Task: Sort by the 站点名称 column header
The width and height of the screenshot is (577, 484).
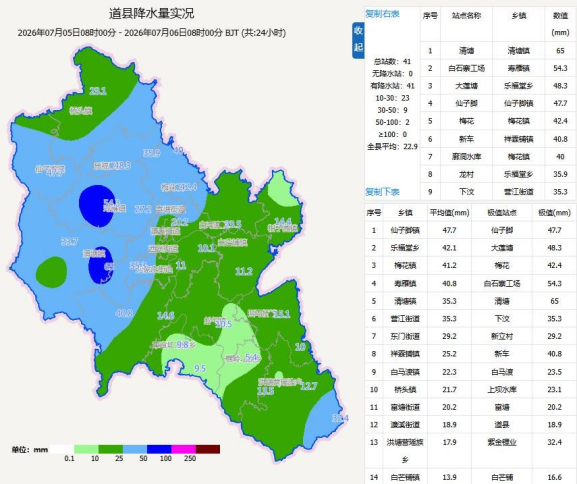Action: (467, 16)
